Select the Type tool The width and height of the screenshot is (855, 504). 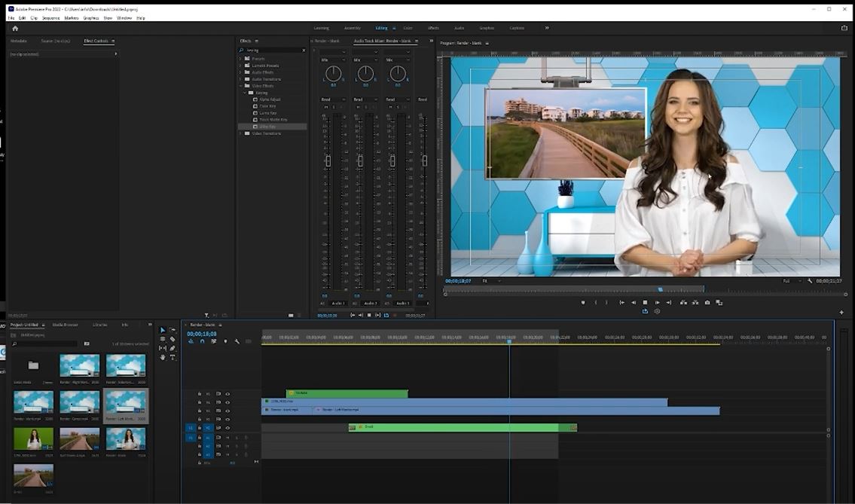173,357
